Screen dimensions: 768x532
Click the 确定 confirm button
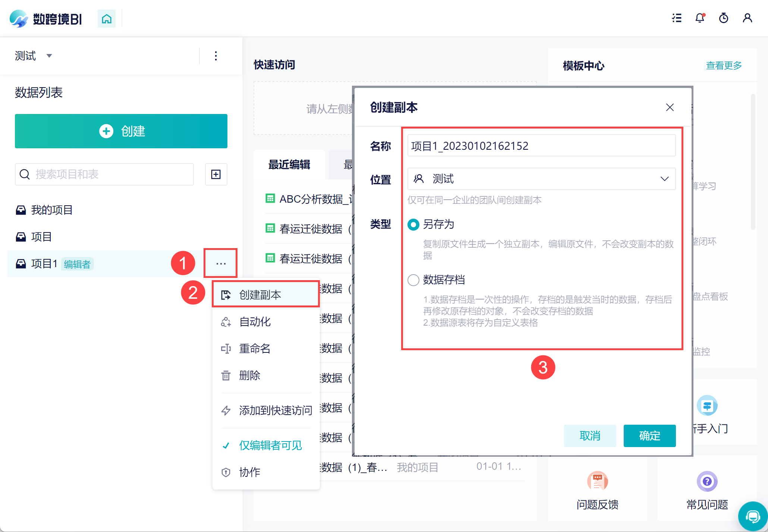[649, 436]
